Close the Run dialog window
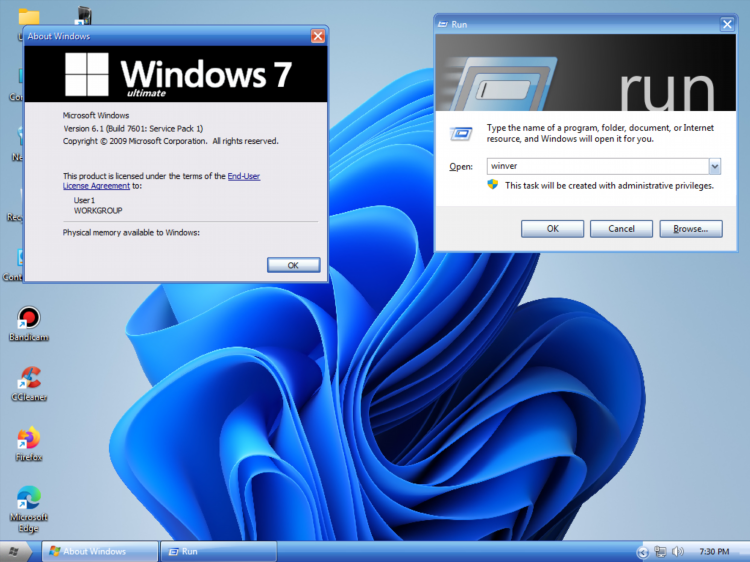Screen dimensions: 750x562 click(727, 24)
